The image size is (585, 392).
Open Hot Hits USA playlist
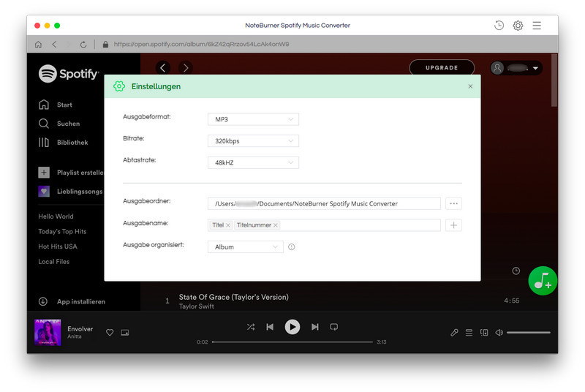(x=58, y=246)
